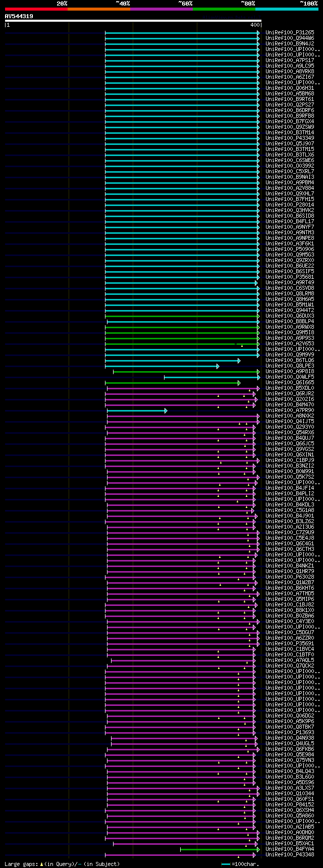The image size is (323, 868).
Task: Select the UniRef100_P35681 label
Action: coord(290,277)
